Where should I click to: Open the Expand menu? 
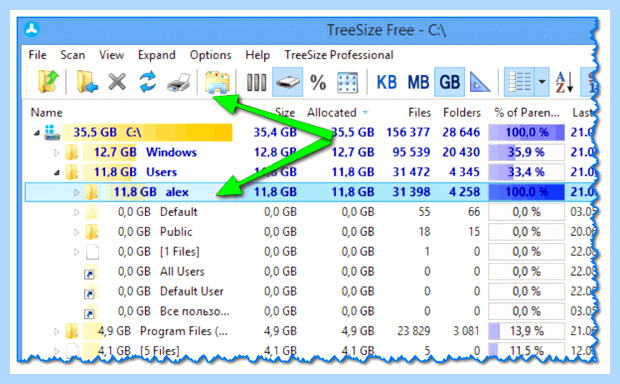point(157,55)
